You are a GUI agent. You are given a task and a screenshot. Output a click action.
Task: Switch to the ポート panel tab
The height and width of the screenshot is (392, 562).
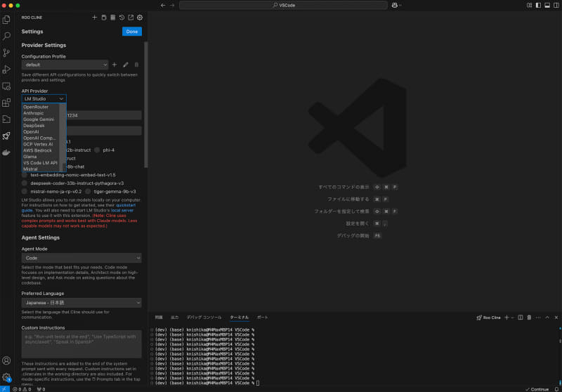point(262,318)
